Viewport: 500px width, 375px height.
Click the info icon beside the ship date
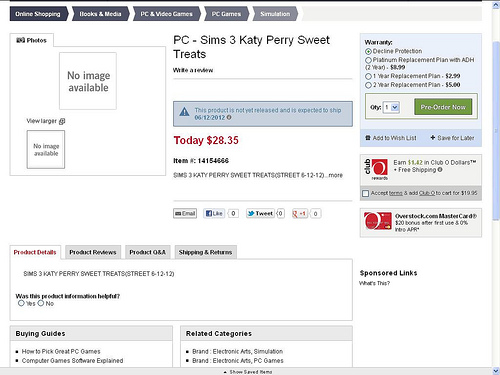tap(229, 118)
